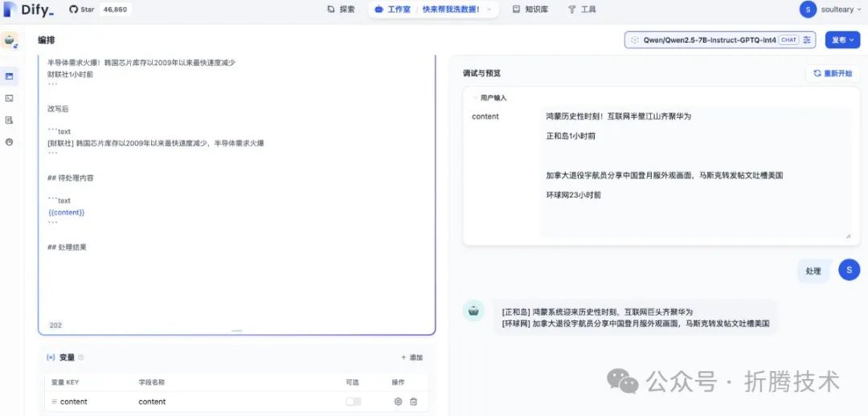Click the 快来帮我洗数据! app name

tap(451, 10)
